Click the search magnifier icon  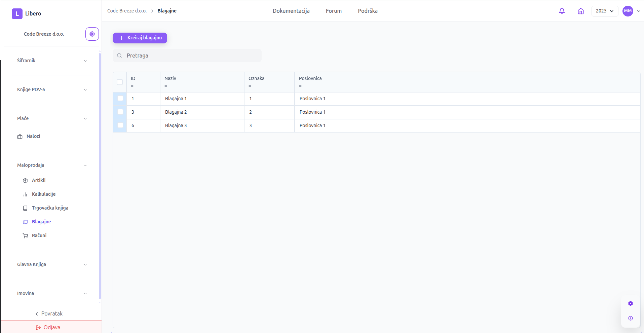point(119,56)
